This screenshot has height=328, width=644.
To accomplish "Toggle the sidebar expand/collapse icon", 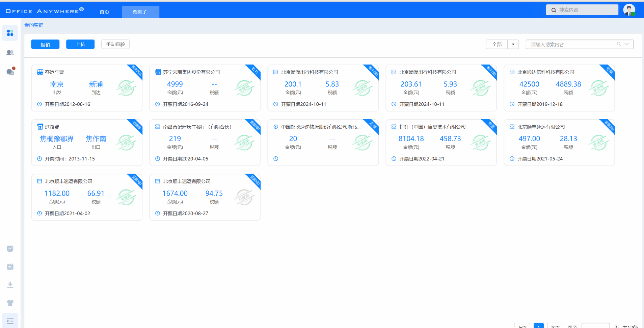I will point(10,321).
